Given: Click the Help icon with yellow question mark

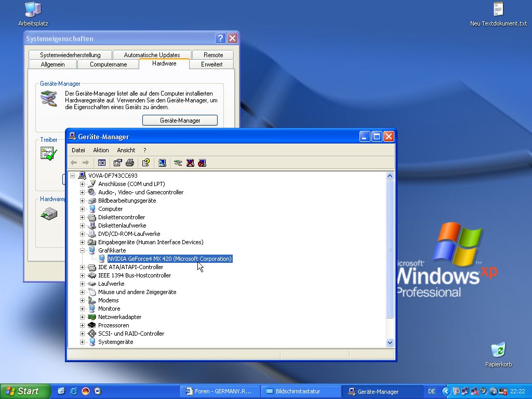Looking at the screenshot, I should click(146, 163).
